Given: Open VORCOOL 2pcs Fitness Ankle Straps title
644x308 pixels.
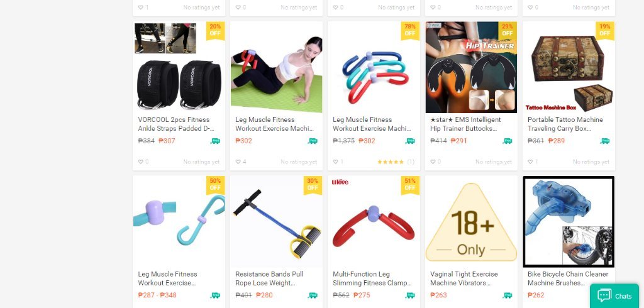Looking at the screenshot, I should [176, 124].
